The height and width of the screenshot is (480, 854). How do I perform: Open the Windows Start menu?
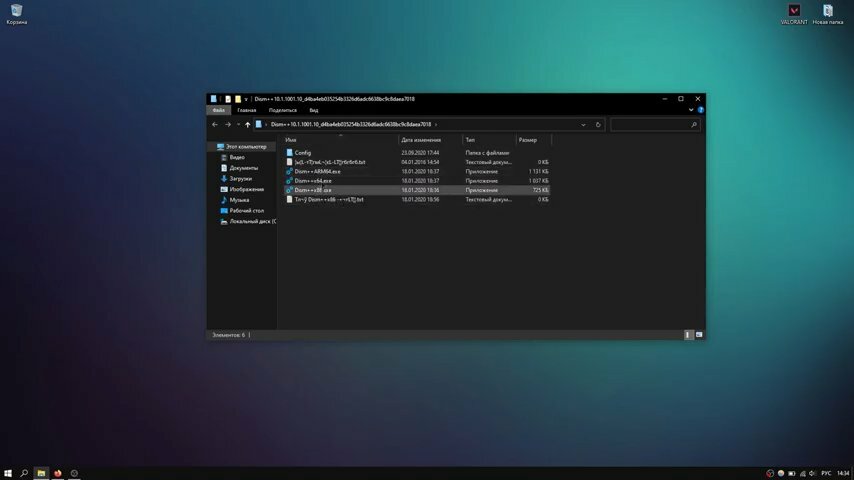click(x=8, y=473)
